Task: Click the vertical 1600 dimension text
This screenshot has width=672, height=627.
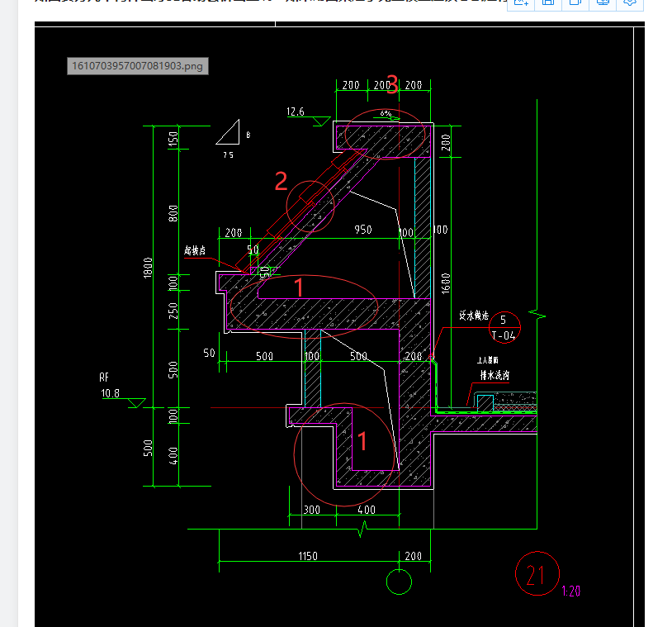Action: click(446, 283)
